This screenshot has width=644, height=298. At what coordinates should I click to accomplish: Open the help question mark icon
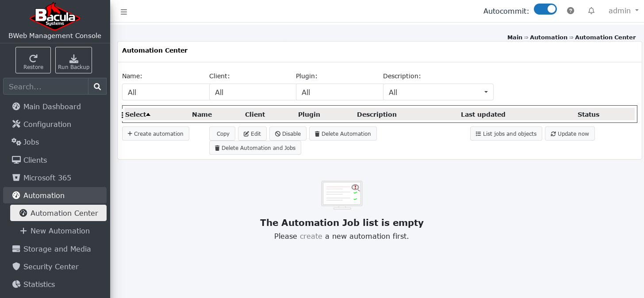571,11
